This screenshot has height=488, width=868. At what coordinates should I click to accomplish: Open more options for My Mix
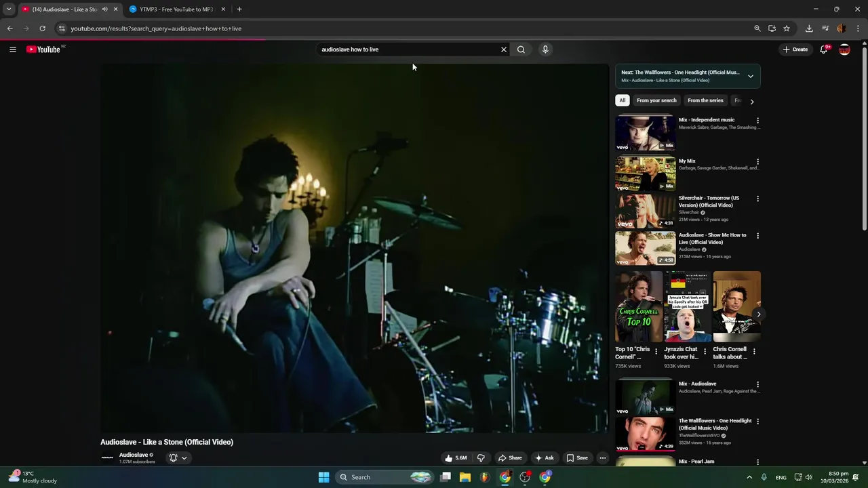tap(757, 162)
